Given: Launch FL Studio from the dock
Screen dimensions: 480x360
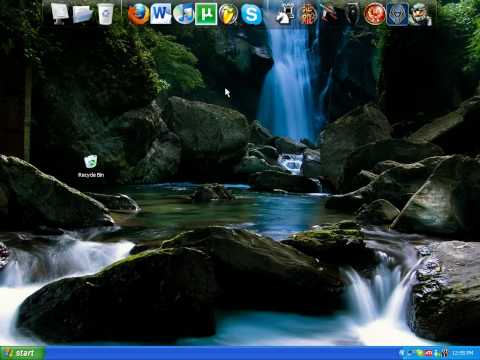Looking at the screenshot, I should 228,14.
